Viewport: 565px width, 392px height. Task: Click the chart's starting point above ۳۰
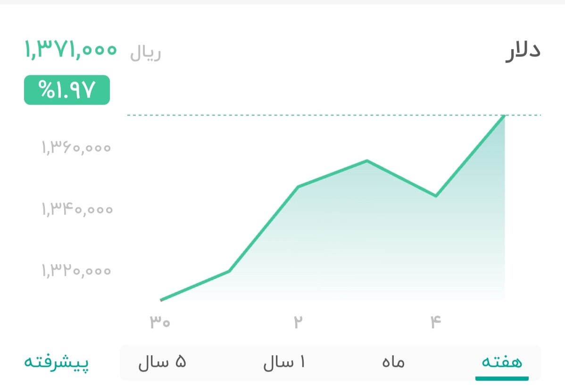coord(161,299)
